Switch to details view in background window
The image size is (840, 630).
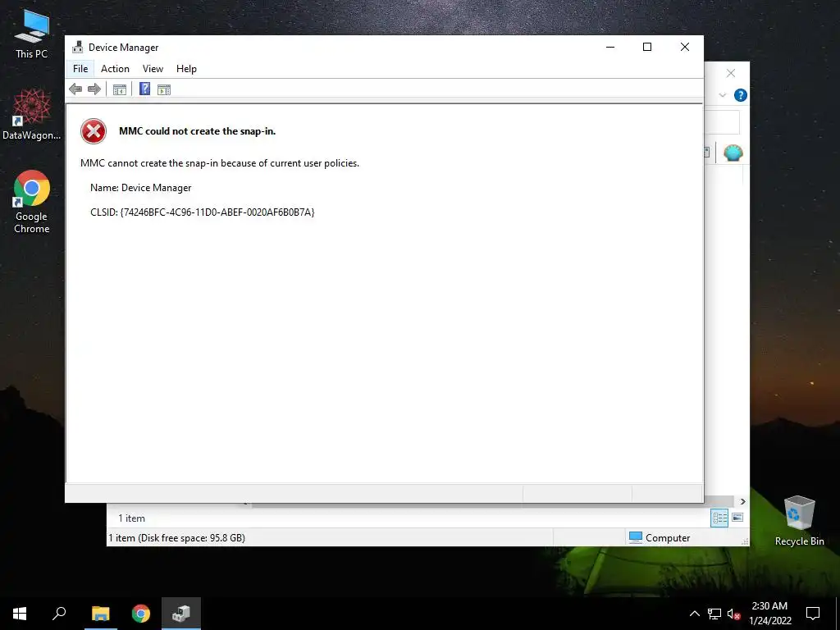point(719,518)
